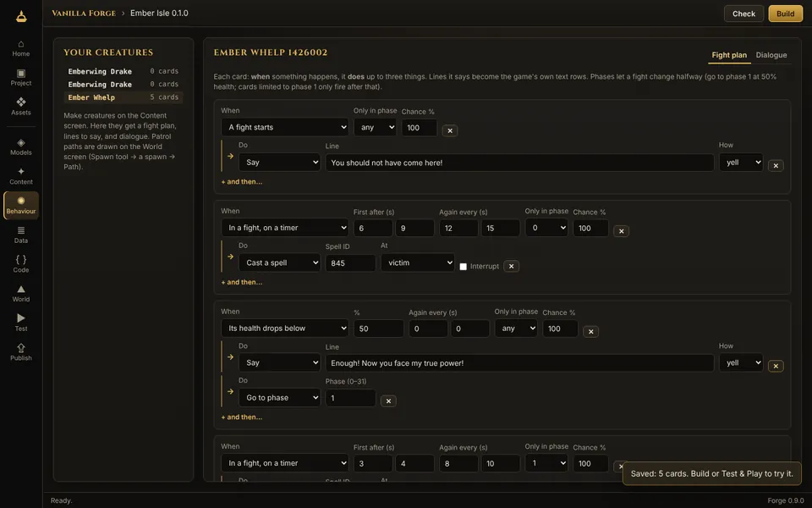Click the Chance field of fight starts card

pyautogui.click(x=419, y=128)
